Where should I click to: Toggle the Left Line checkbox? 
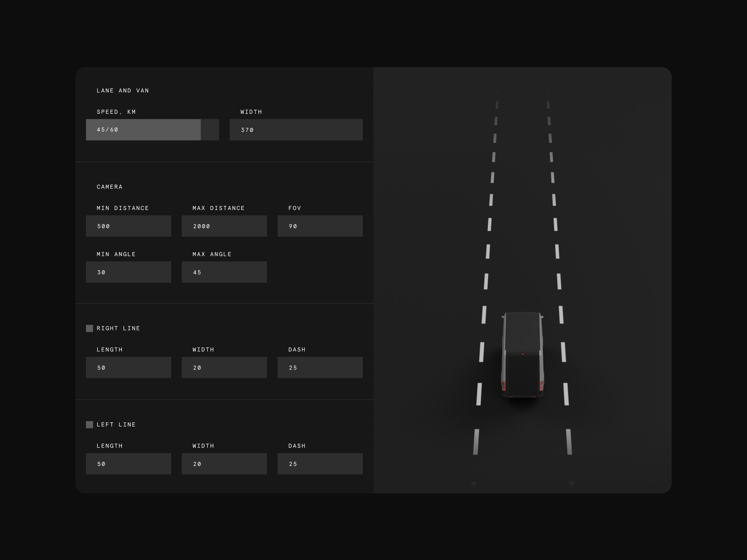point(90,424)
